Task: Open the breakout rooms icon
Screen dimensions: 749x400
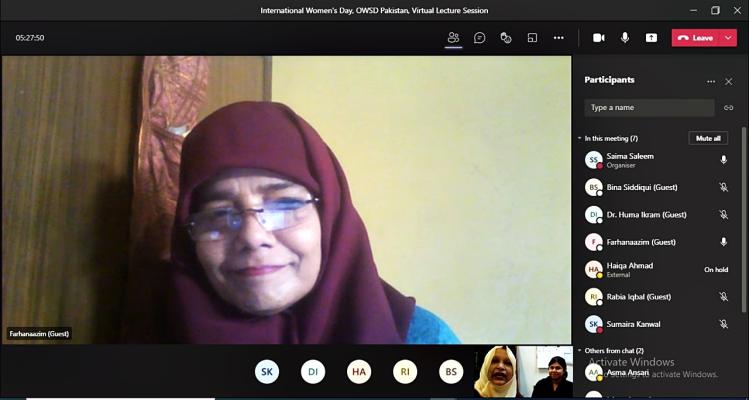Action: [532, 38]
